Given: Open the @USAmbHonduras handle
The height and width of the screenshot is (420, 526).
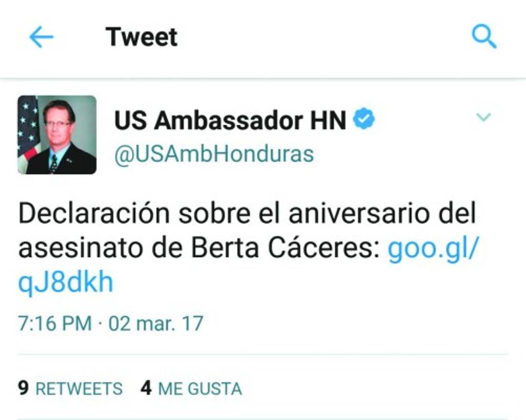Looking at the screenshot, I should click(x=214, y=154).
